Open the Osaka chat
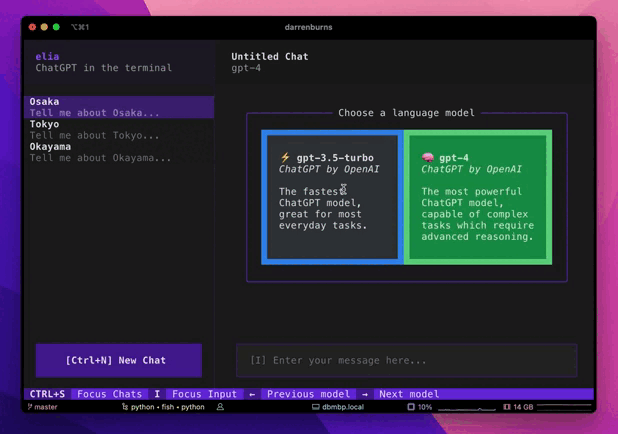 [119, 107]
